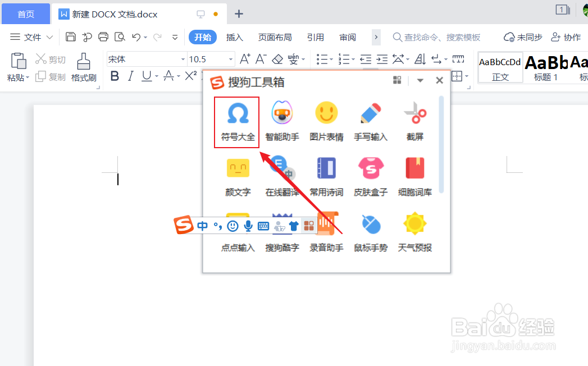Open the 符号大全 symbol tool

point(238,121)
